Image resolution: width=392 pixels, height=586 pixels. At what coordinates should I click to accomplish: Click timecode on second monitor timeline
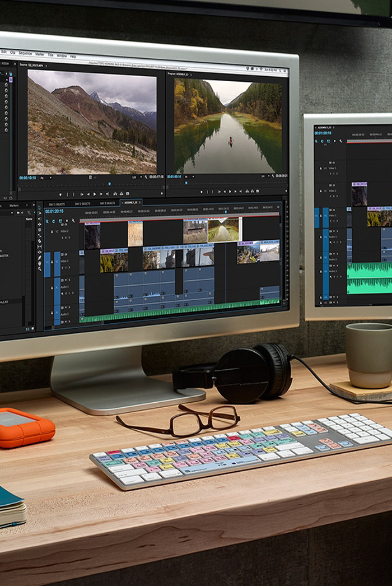tap(323, 133)
